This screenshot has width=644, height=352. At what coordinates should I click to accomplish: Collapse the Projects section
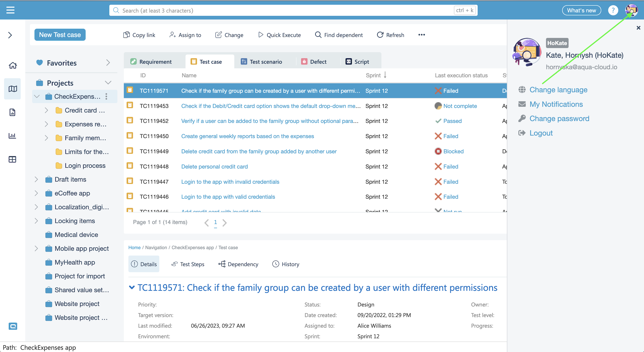pyautogui.click(x=108, y=83)
